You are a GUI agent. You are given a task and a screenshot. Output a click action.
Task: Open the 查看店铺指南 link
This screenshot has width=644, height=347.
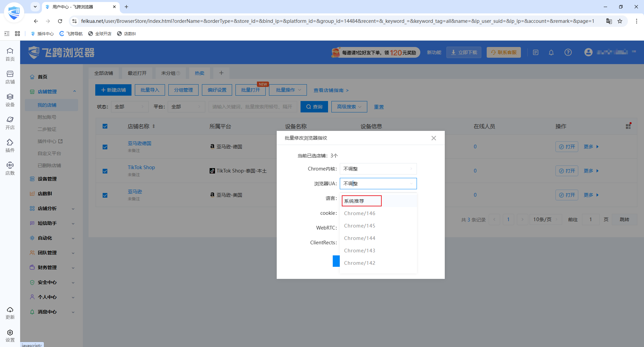331,90
